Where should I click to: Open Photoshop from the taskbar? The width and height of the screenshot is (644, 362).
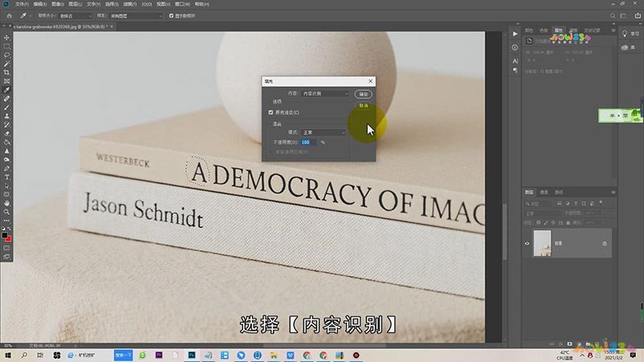click(x=192, y=355)
